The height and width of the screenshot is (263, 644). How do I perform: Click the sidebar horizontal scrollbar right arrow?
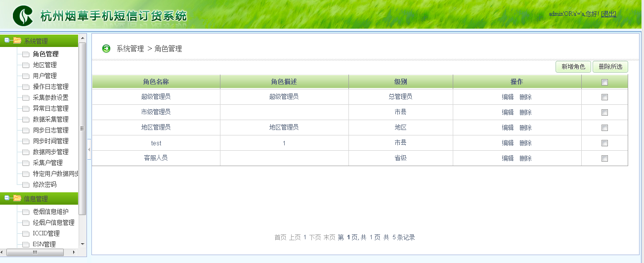pos(74,252)
